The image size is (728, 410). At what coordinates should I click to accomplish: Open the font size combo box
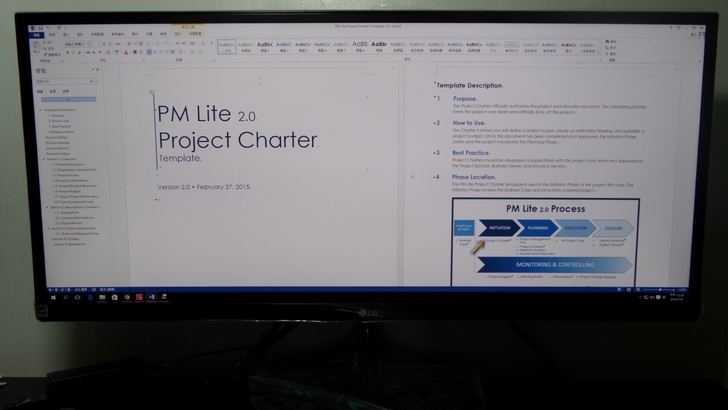(94, 44)
